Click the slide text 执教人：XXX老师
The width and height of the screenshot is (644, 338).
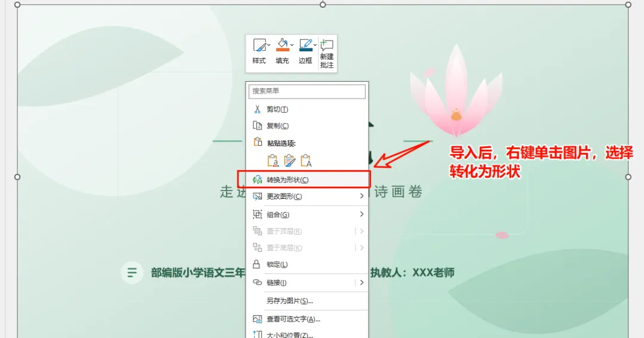[x=413, y=273]
